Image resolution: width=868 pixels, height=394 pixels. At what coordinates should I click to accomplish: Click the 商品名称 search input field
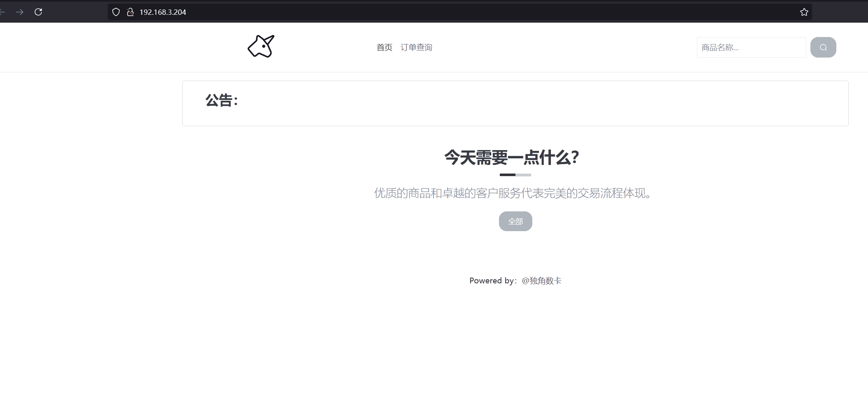[751, 47]
